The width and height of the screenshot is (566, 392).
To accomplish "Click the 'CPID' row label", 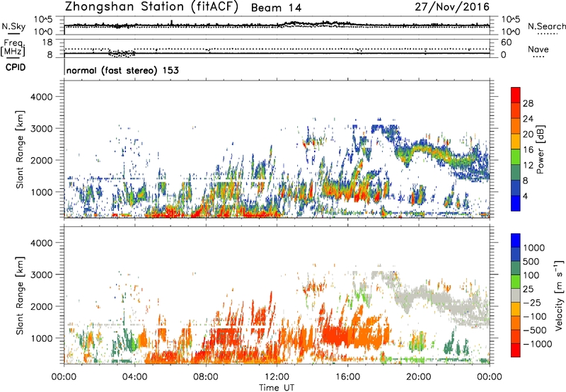I will click(16, 67).
